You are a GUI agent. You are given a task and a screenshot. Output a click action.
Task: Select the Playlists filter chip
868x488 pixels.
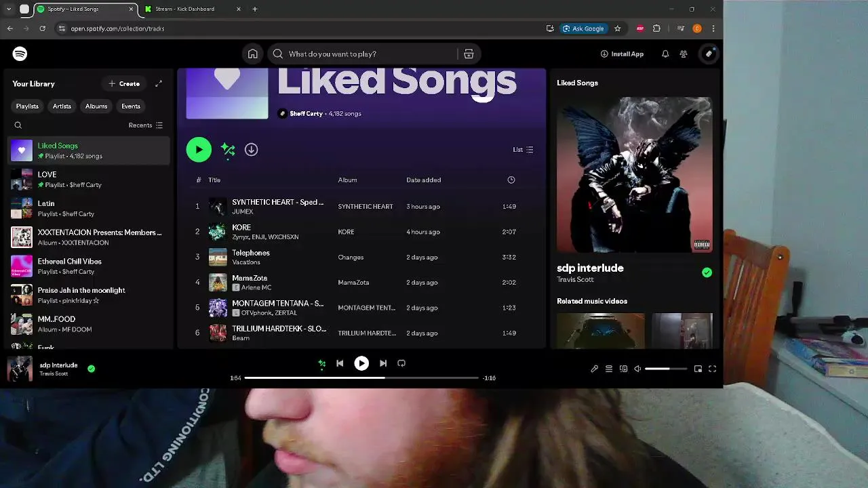(x=27, y=106)
